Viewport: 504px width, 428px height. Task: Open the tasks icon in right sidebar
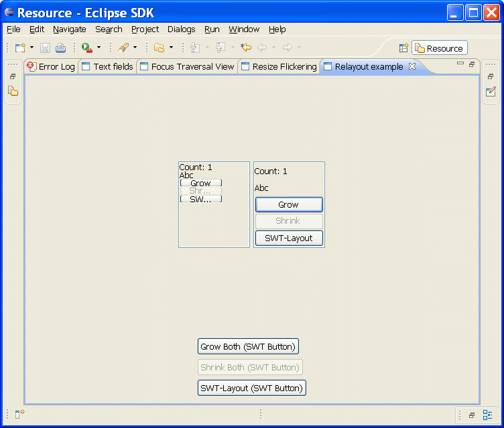pyautogui.click(x=491, y=91)
